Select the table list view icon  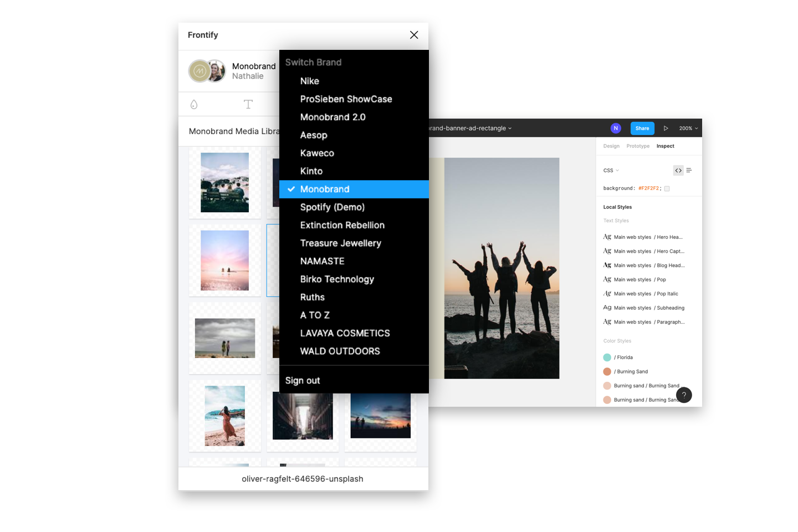pyautogui.click(x=689, y=170)
